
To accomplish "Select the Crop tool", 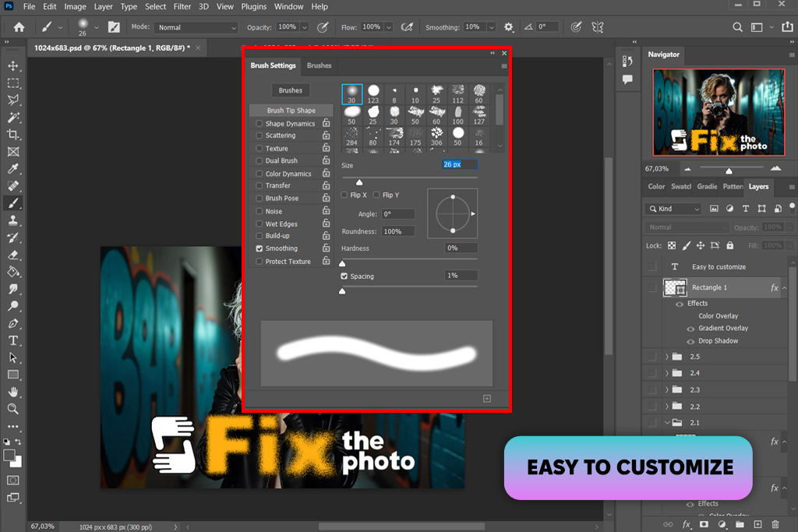I will pos(13,135).
